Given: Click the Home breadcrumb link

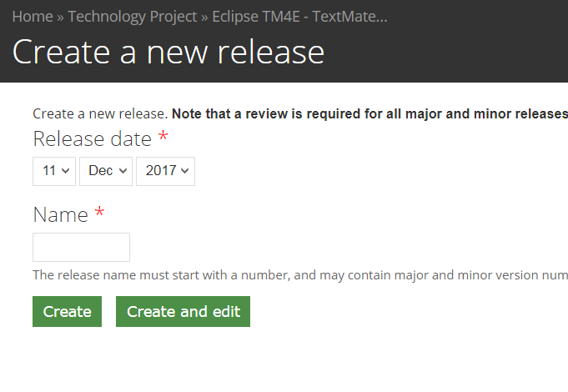Looking at the screenshot, I should point(33,16).
